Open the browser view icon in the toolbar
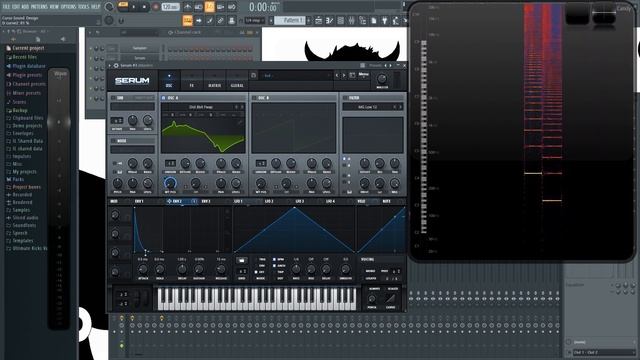Screen dimensions: 640x360 coord(362,20)
